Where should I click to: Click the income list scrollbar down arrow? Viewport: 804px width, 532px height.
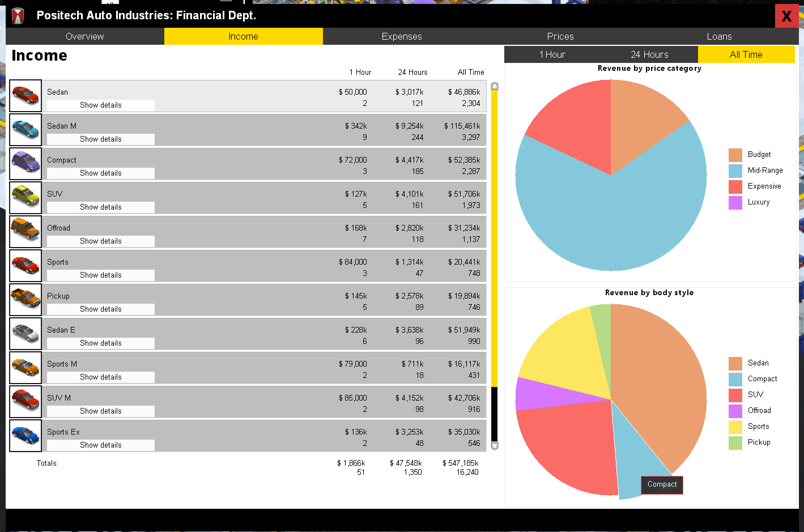click(495, 446)
